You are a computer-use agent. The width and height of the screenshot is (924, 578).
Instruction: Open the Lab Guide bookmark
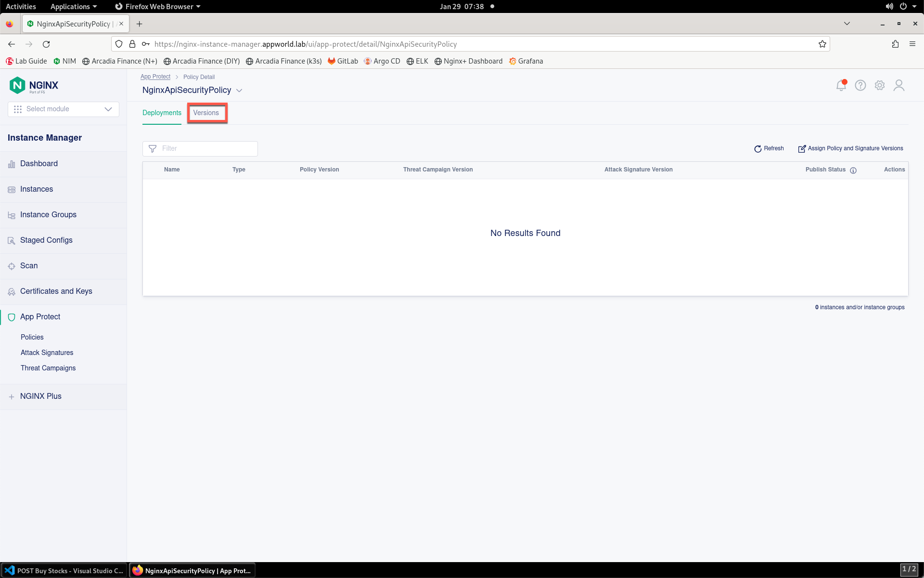[x=26, y=61]
